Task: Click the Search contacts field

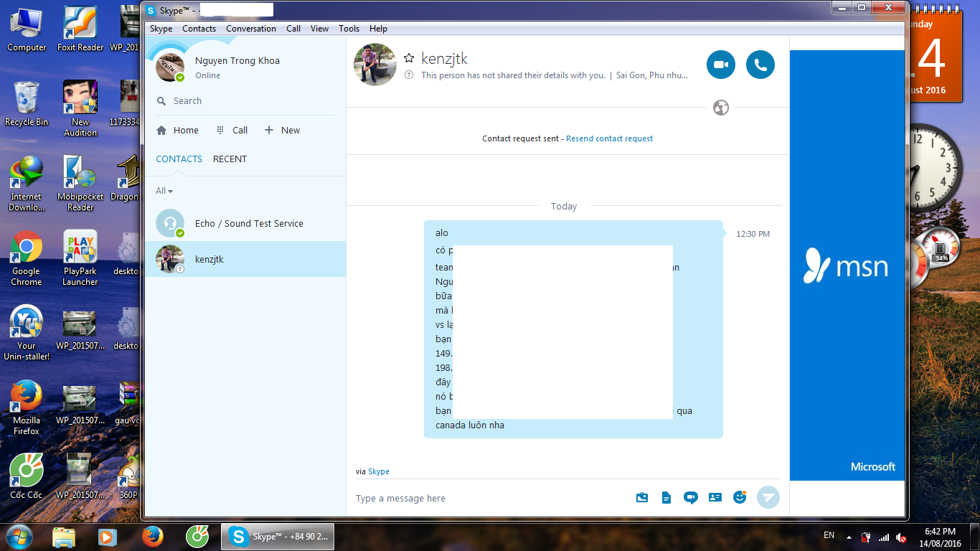Action: click(245, 101)
